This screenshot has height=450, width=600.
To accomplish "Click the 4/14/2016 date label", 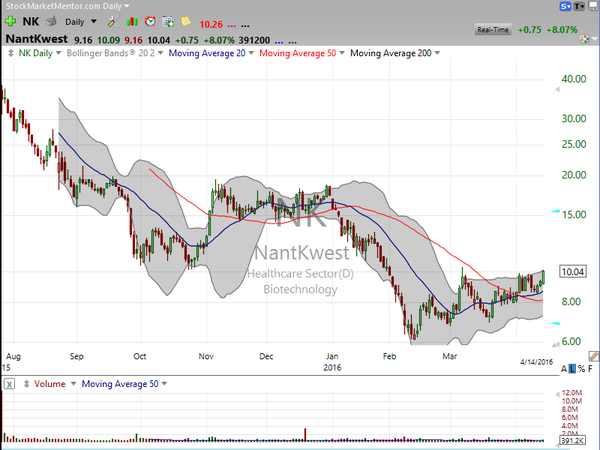I will click(536, 362).
